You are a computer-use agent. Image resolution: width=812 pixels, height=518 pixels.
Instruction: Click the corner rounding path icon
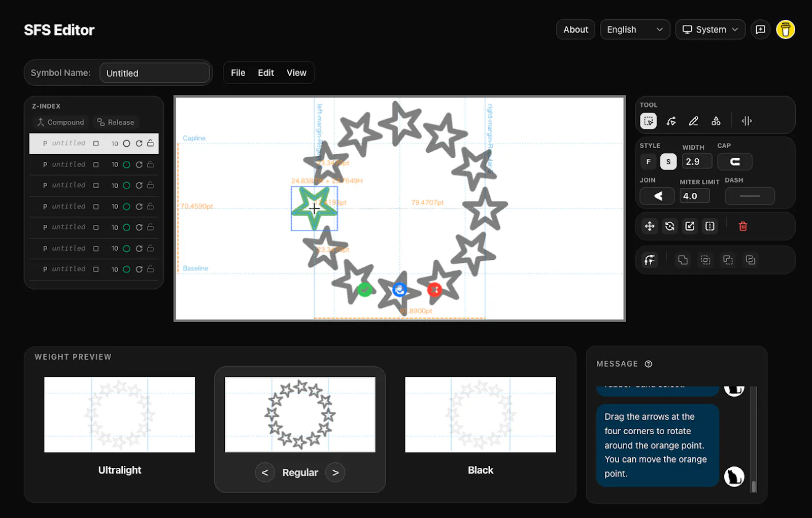coord(650,260)
